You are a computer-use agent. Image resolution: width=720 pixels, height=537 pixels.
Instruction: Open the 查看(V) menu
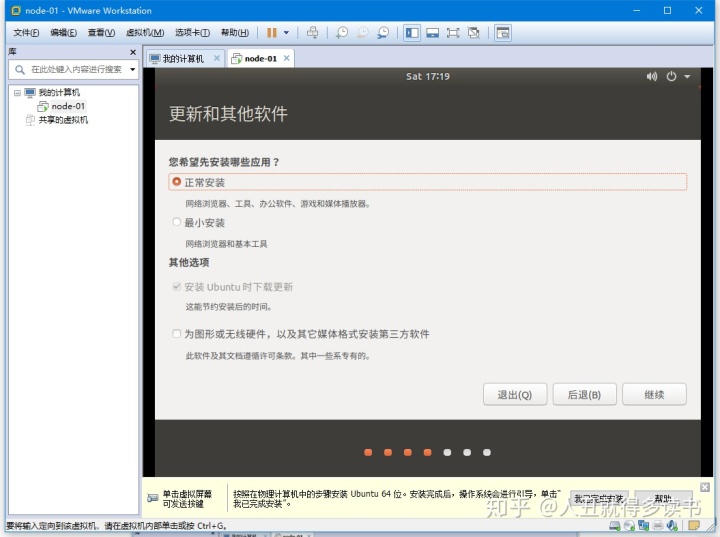pyautogui.click(x=101, y=33)
